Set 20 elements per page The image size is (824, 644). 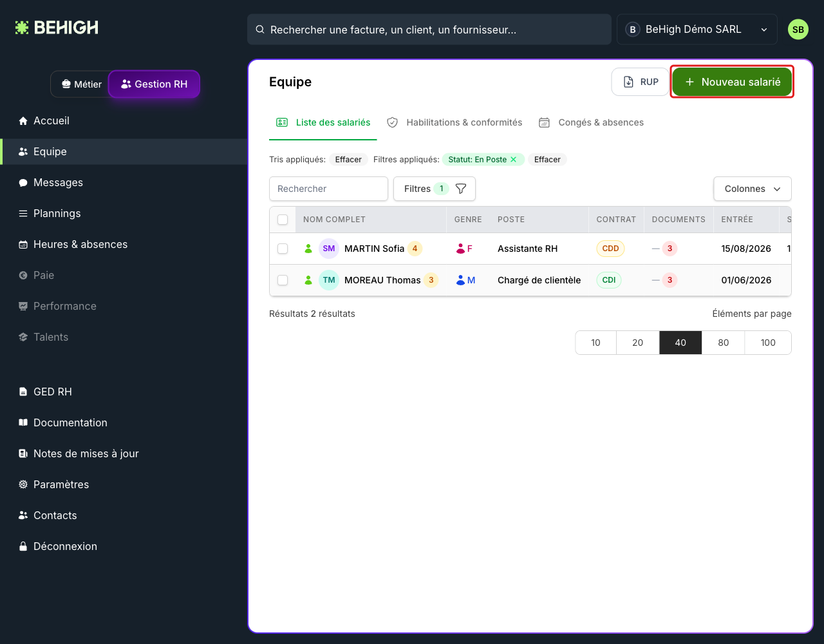pos(638,343)
